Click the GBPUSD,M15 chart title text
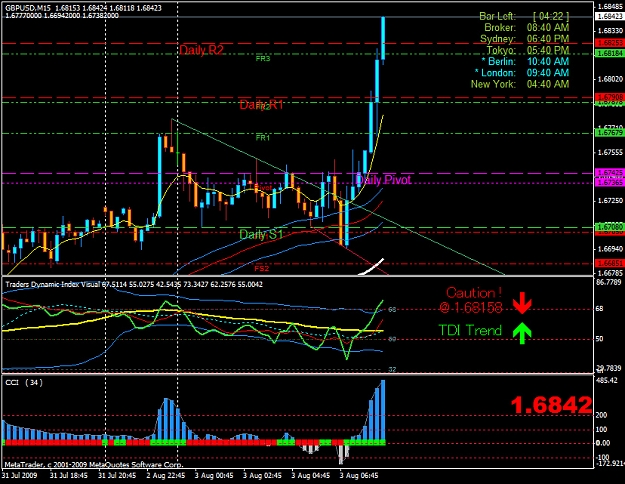 click(x=28, y=8)
